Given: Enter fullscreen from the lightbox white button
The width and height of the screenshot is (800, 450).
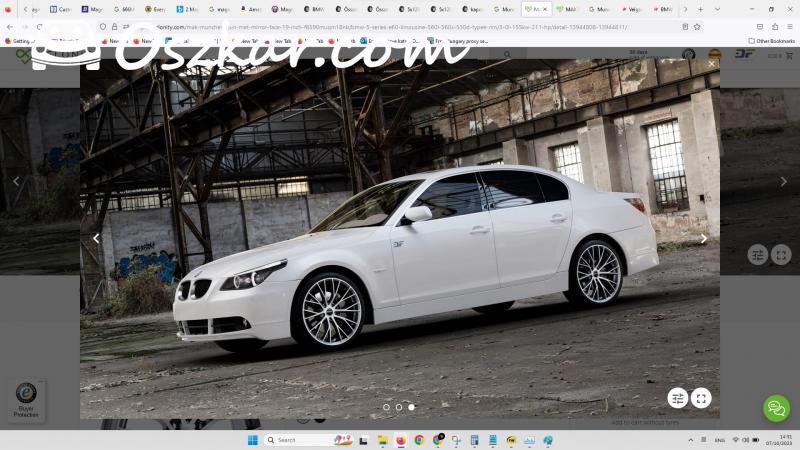Looking at the screenshot, I should [x=701, y=398].
